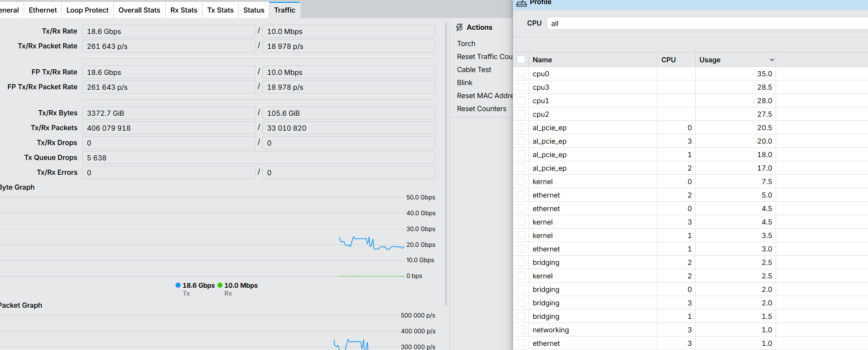The image size is (868, 350).
Task: Open the CPU selector showing 'all'
Action: (x=706, y=24)
